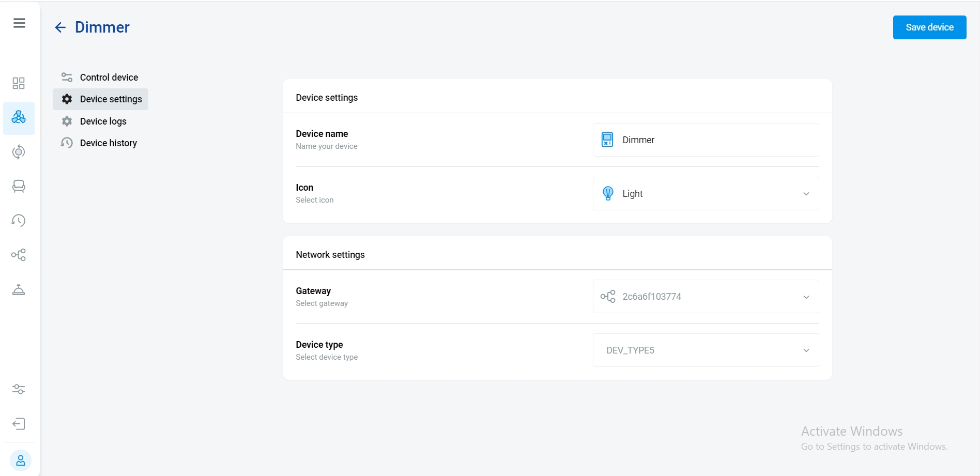Image resolution: width=980 pixels, height=476 pixels.
Task: Go back with the arrow beside Dimmer
Action: coord(60,27)
